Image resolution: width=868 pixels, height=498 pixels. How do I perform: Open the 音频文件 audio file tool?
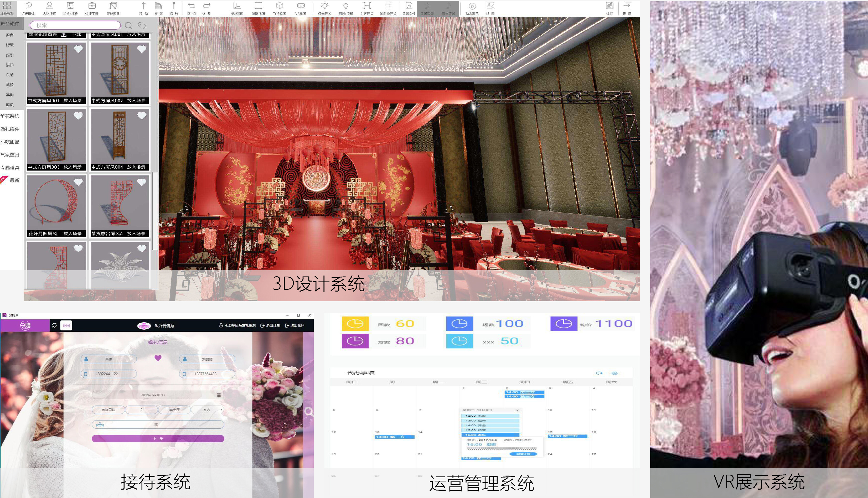(409, 8)
